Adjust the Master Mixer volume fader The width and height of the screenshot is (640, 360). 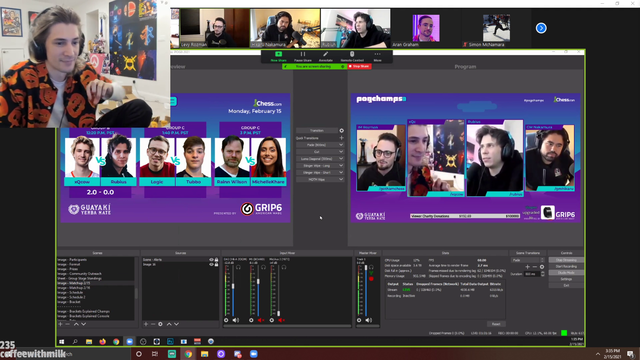(x=366, y=268)
